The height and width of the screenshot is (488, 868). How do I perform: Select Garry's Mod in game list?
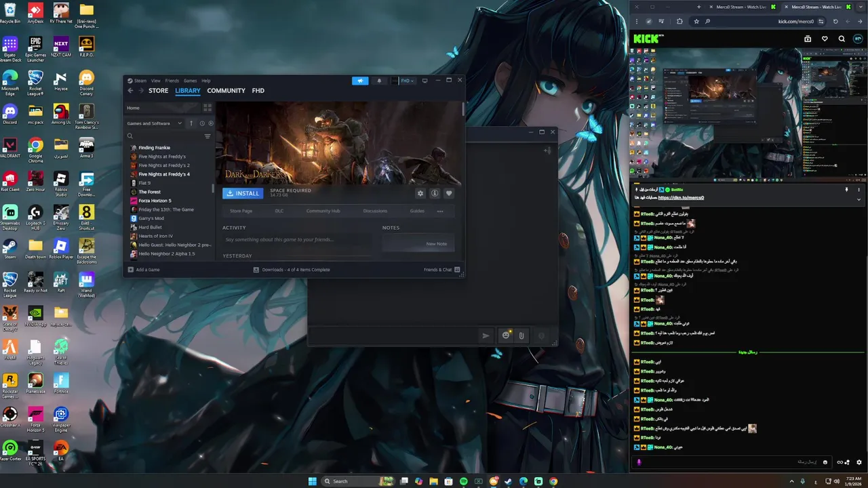click(x=151, y=218)
